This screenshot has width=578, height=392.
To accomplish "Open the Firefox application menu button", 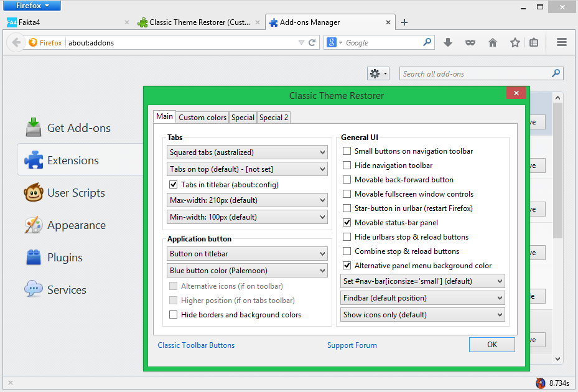I will (32, 6).
